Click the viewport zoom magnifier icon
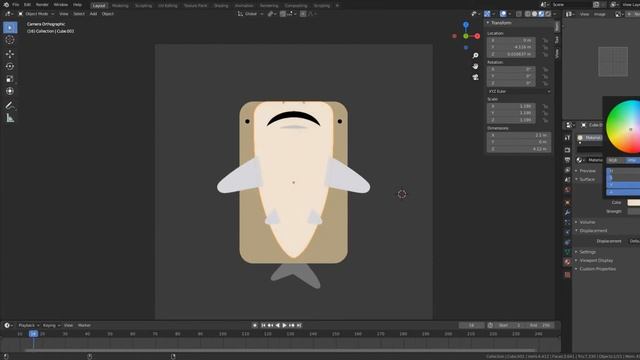This screenshot has width=640, height=360. pos(476,56)
